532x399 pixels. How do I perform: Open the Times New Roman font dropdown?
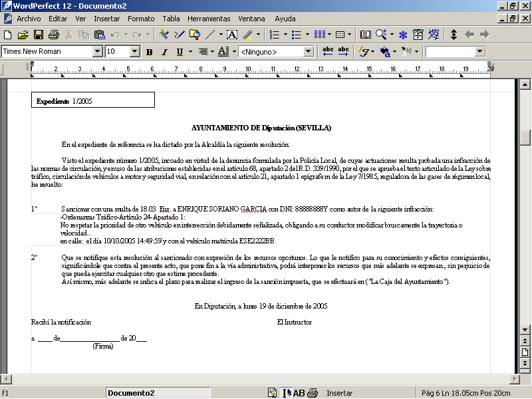[96, 51]
